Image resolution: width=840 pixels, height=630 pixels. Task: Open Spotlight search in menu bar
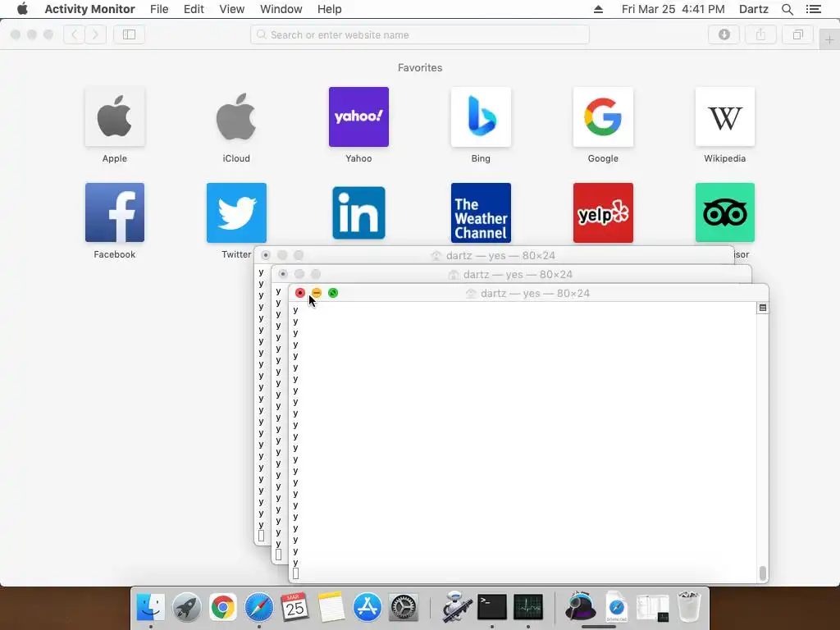[787, 9]
